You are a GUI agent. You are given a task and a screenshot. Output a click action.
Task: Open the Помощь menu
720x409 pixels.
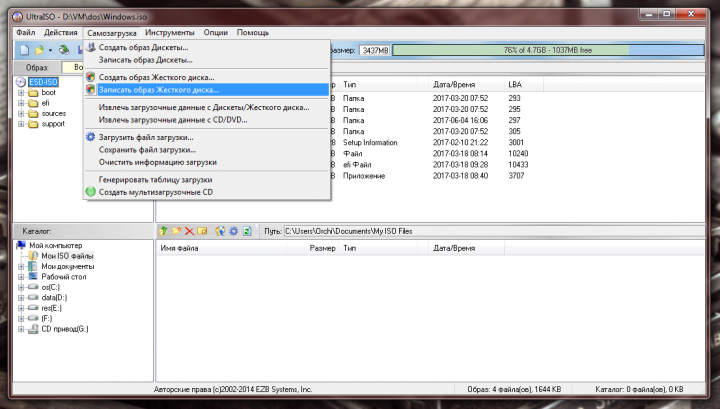pyautogui.click(x=253, y=33)
